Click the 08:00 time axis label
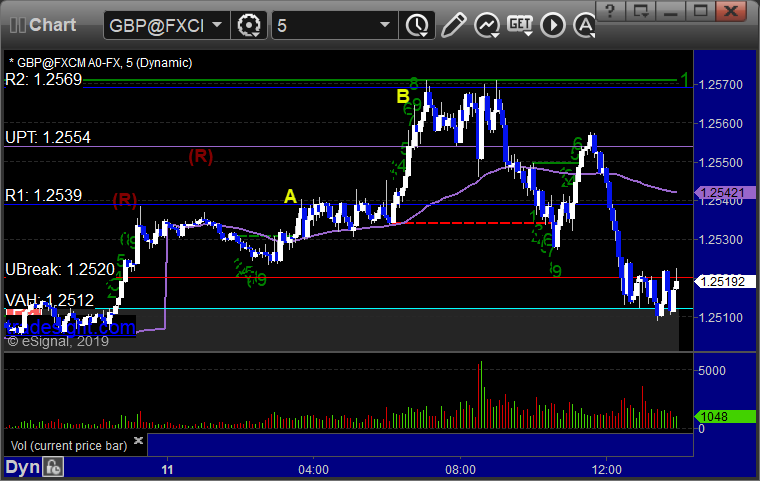 point(460,469)
